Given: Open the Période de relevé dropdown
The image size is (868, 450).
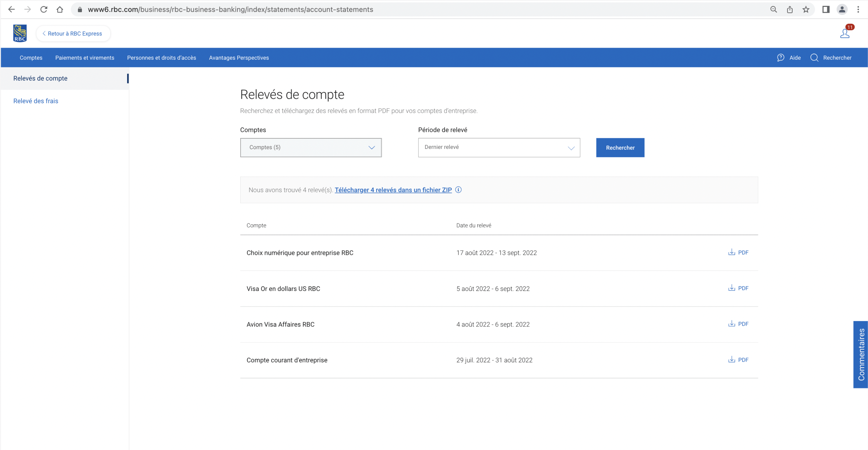Looking at the screenshot, I should click(x=499, y=147).
